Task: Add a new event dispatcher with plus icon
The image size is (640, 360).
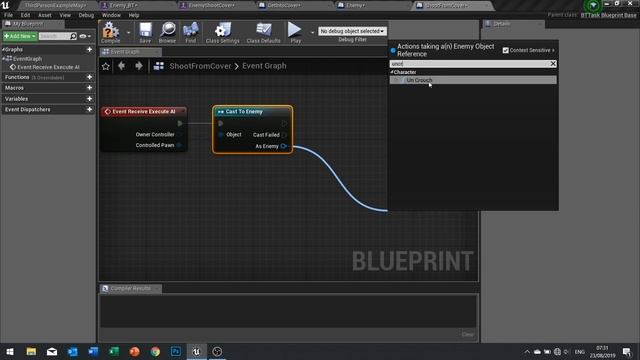Action: tap(89, 109)
